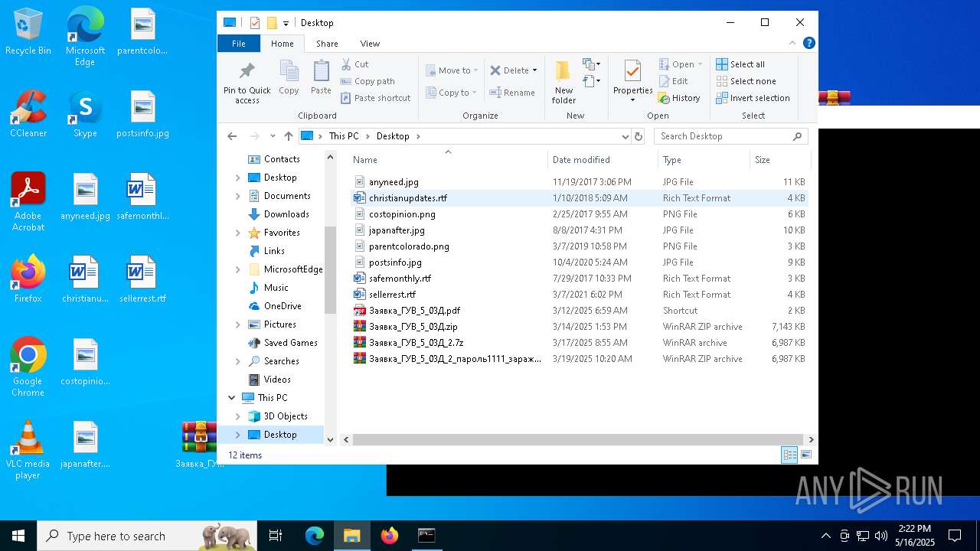980x551 pixels.
Task: Switch to View ribbon tab
Action: [370, 44]
